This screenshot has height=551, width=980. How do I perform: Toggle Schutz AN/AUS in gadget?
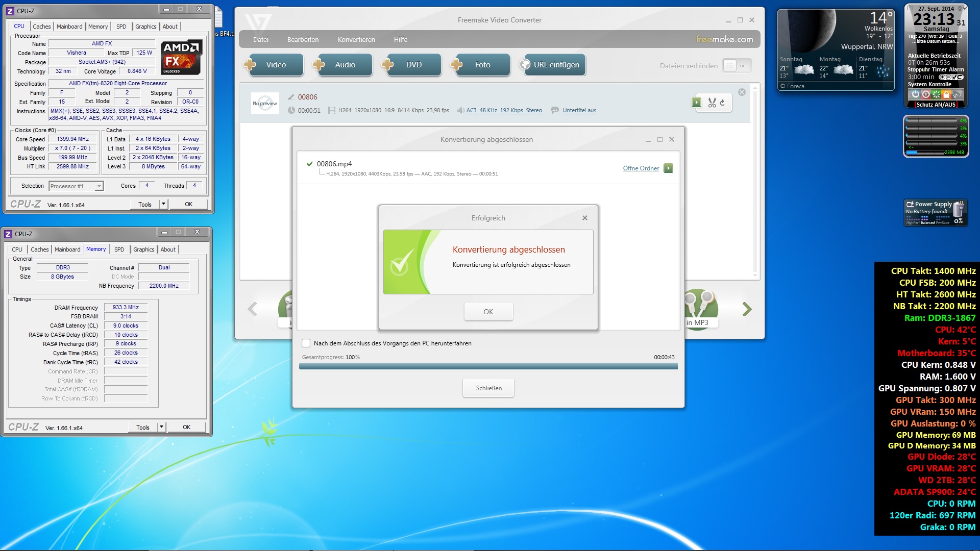(x=935, y=105)
